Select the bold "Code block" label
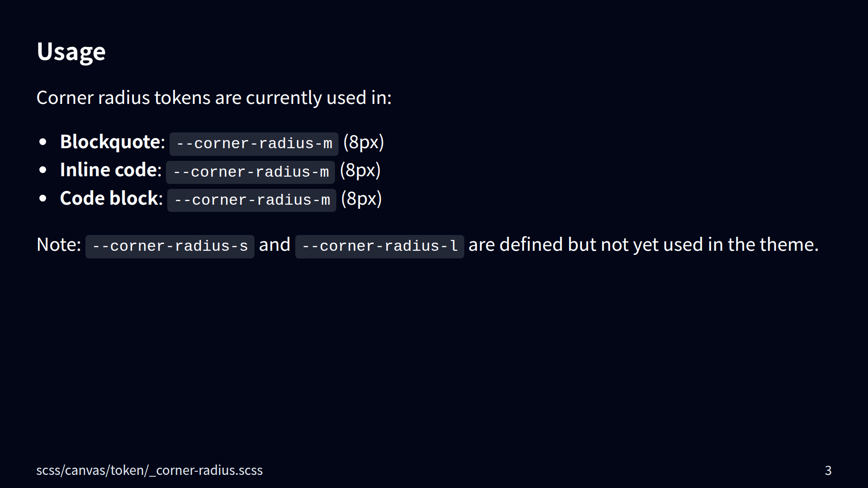868x488 pixels. coord(108,198)
